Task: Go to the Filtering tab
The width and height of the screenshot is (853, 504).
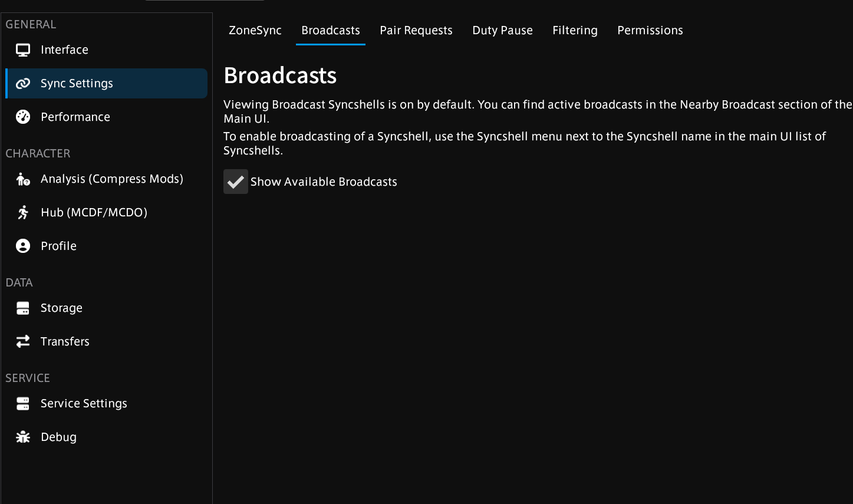Action: (575, 31)
